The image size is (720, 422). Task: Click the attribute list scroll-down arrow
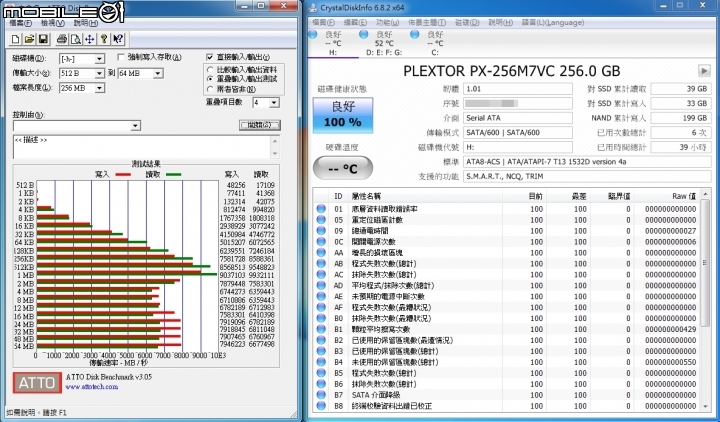point(705,406)
